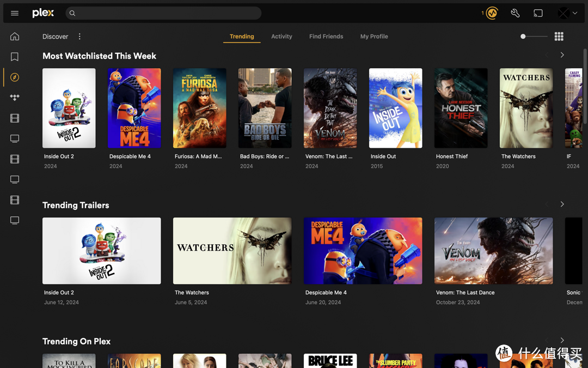Click the Plex logo
This screenshot has height=368, width=588.
coord(42,13)
